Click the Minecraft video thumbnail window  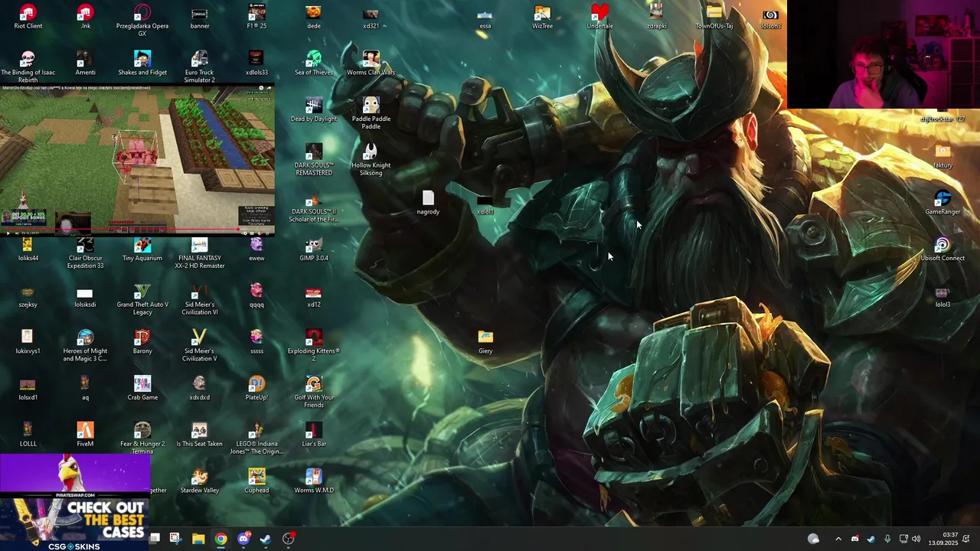click(x=137, y=159)
